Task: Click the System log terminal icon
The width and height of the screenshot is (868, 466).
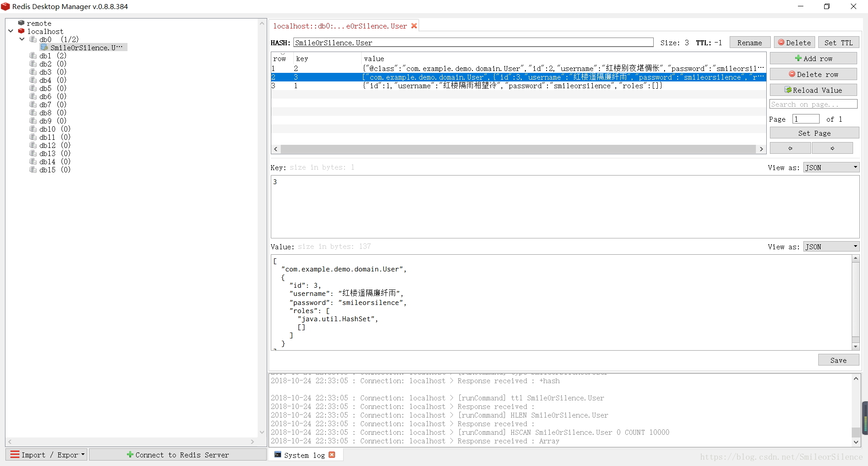Action: 278,455
